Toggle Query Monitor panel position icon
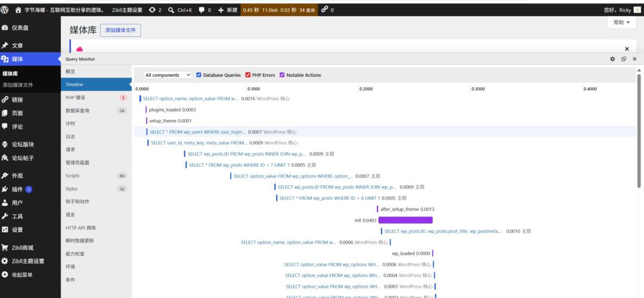Image resolution: width=644 pixels, height=298 pixels. click(x=624, y=59)
